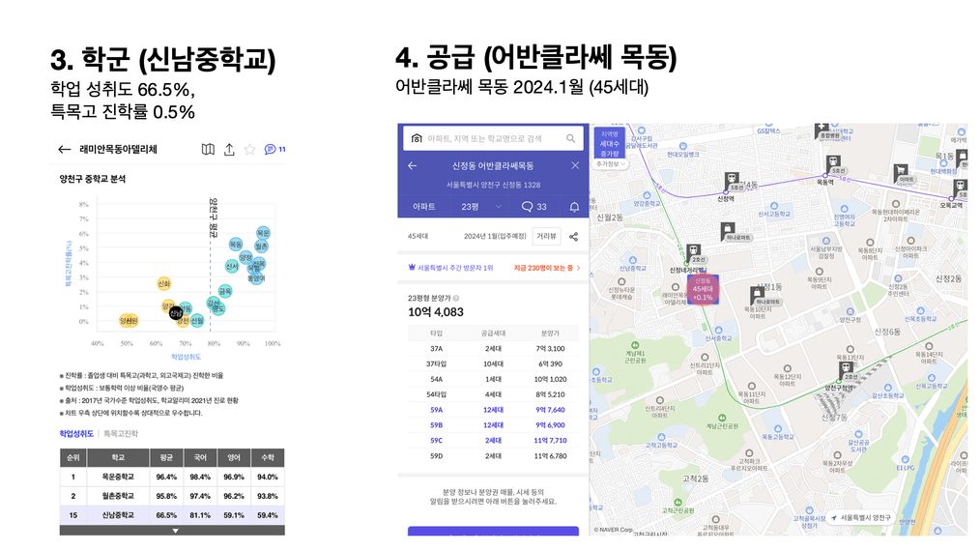This screenshot has height=551, width=980.
Task: Focus the apartment/region/school search field
Action: pos(493,138)
